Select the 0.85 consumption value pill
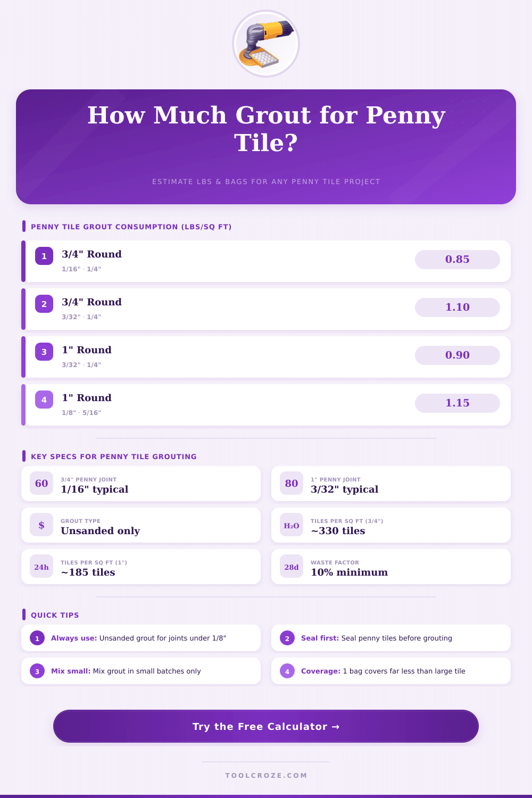Viewport: 532px width, 798px height. [457, 260]
